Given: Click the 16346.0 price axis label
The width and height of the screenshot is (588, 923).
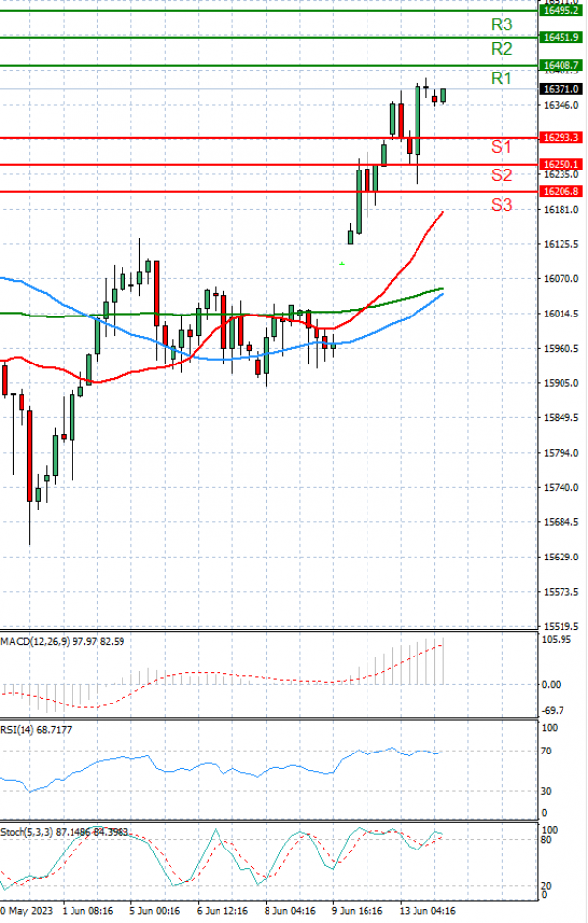Looking at the screenshot, I should [561, 106].
